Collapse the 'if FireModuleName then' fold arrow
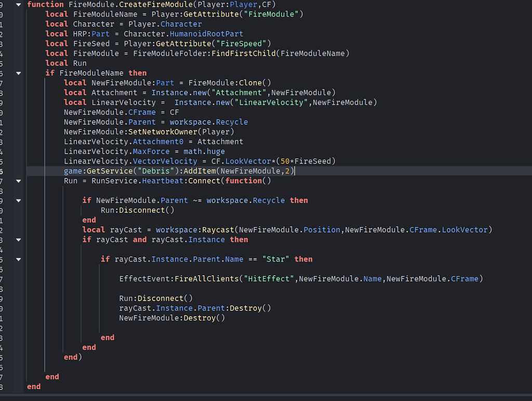Viewport: 532px width, 401px height. pos(19,73)
